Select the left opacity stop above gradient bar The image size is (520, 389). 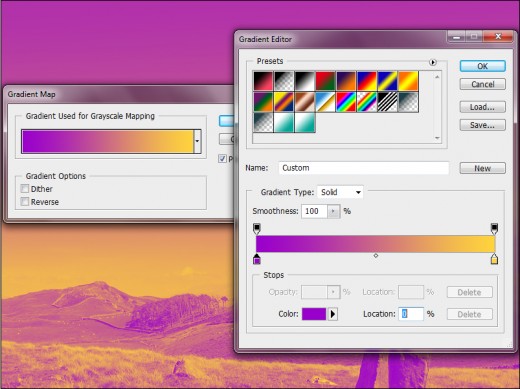tap(257, 229)
